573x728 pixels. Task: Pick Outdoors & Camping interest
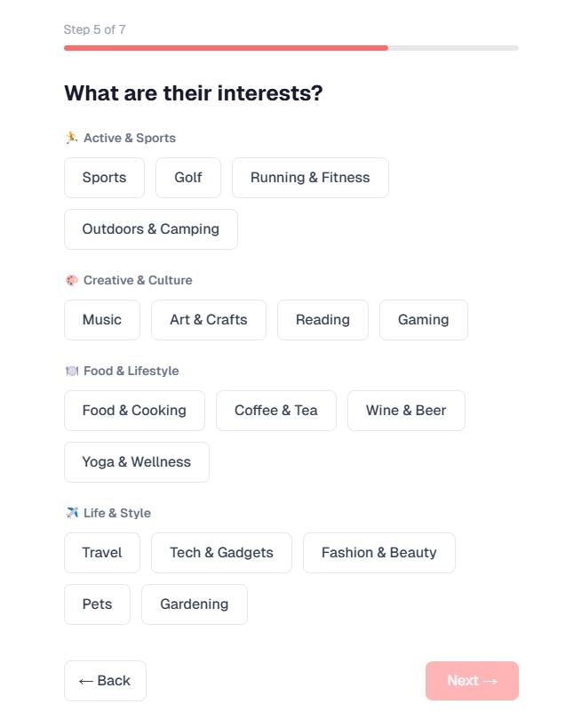click(x=150, y=229)
